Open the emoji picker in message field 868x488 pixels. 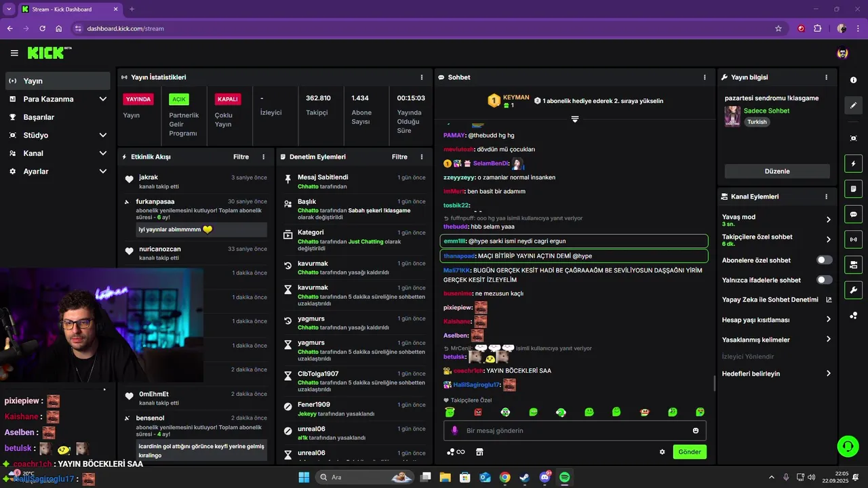coord(696,430)
